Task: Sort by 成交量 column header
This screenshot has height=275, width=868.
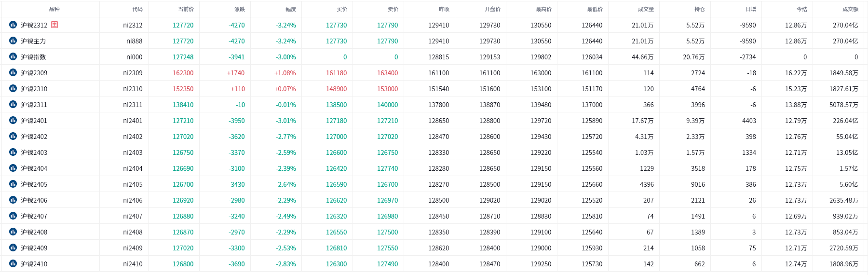Action: click(x=646, y=9)
